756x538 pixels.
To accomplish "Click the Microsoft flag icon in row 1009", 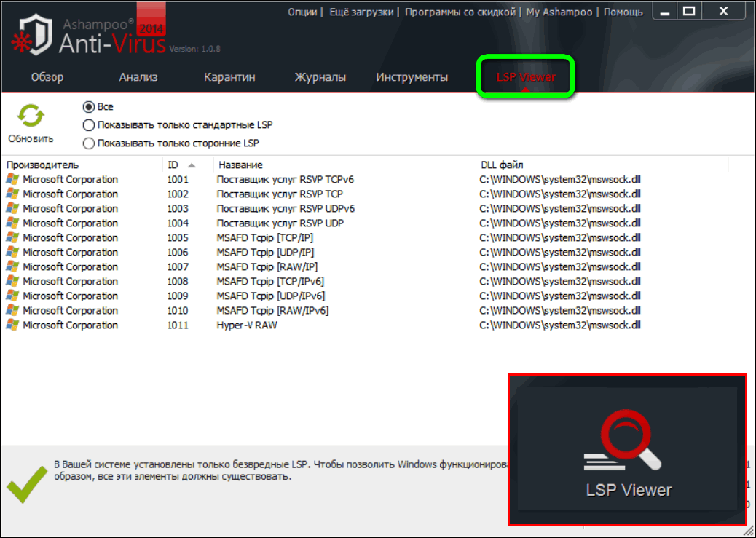I will tap(12, 296).
